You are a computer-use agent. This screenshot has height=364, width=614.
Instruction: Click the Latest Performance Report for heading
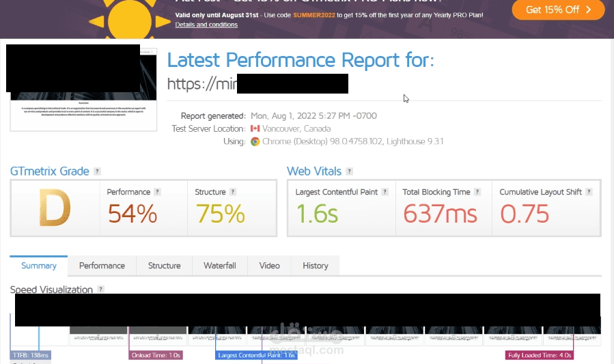[x=301, y=60]
